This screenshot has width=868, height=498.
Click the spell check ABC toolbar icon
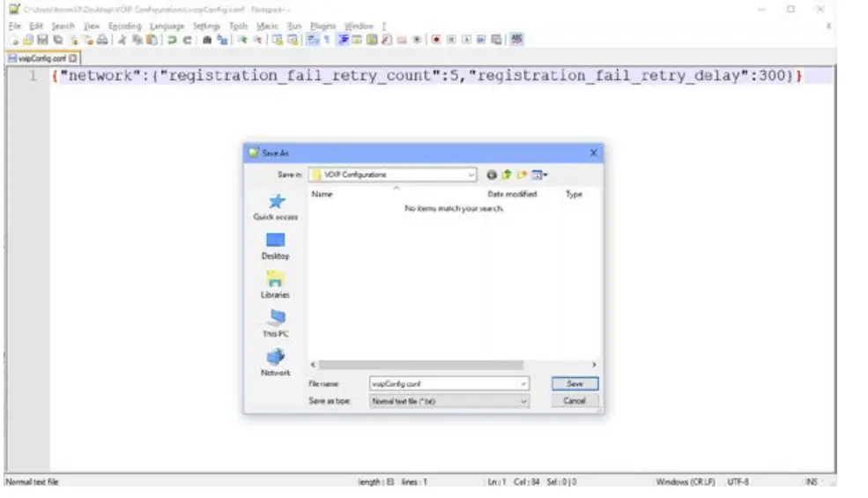tap(516, 40)
